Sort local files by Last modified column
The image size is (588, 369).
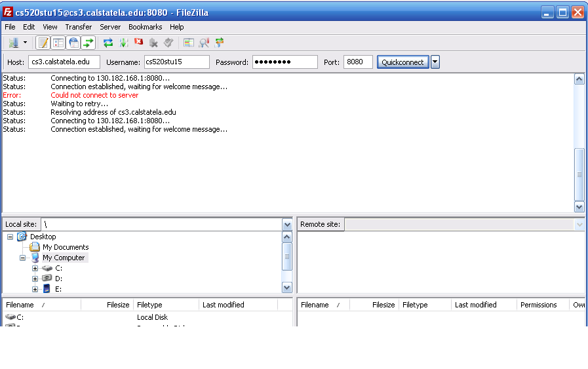pos(223,305)
